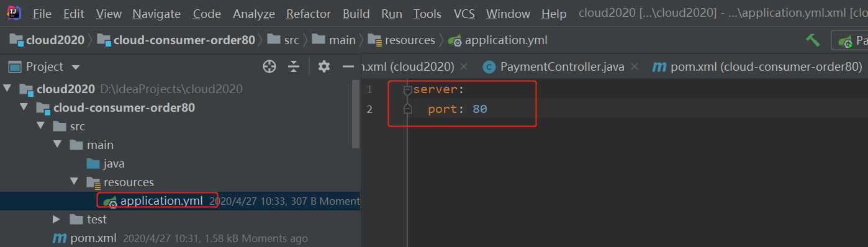868x247 pixels.
Task: Click the Collapse All icon in Project panel
Action: 294,66
